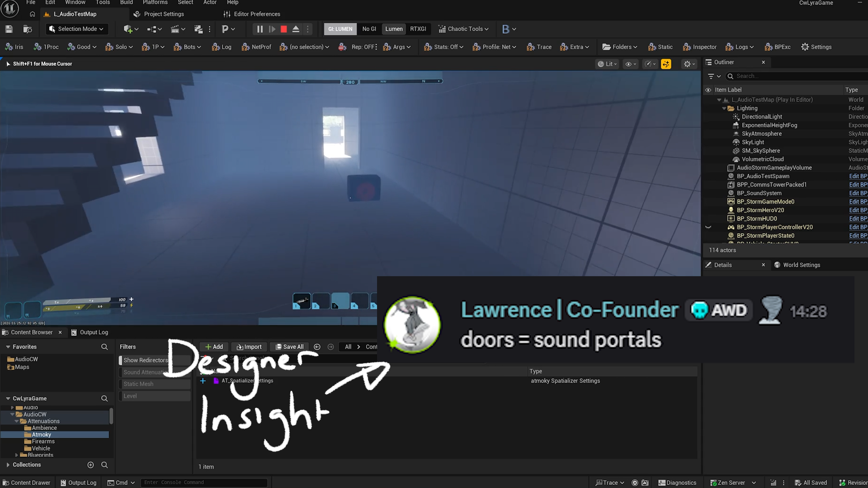Select the Firearms folder in tree
This screenshot has width=868, height=488.
tap(43, 441)
